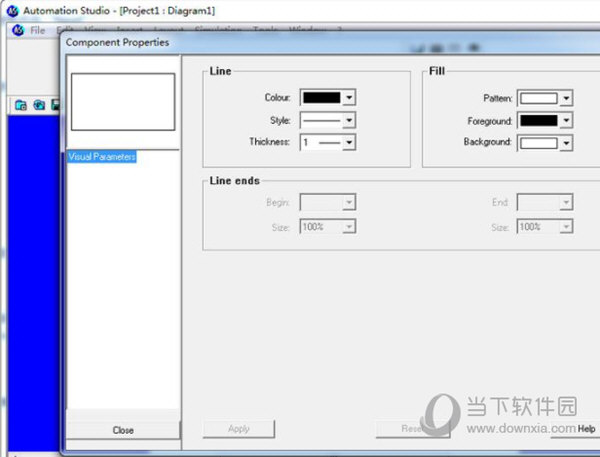Image resolution: width=600 pixels, height=457 pixels.
Task: Click the Apply button
Action: tap(239, 429)
